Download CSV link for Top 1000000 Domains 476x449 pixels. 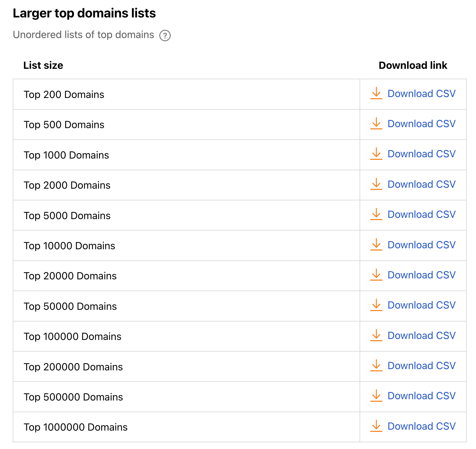(421, 426)
